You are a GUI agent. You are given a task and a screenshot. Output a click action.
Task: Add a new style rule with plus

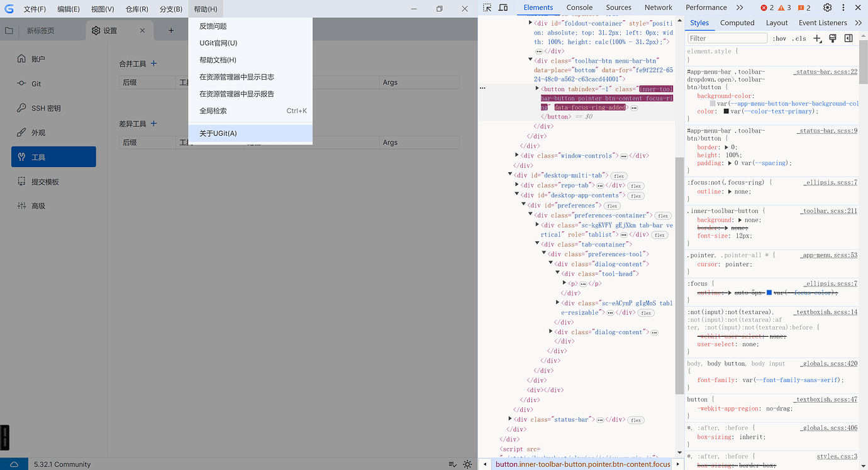[x=818, y=38]
